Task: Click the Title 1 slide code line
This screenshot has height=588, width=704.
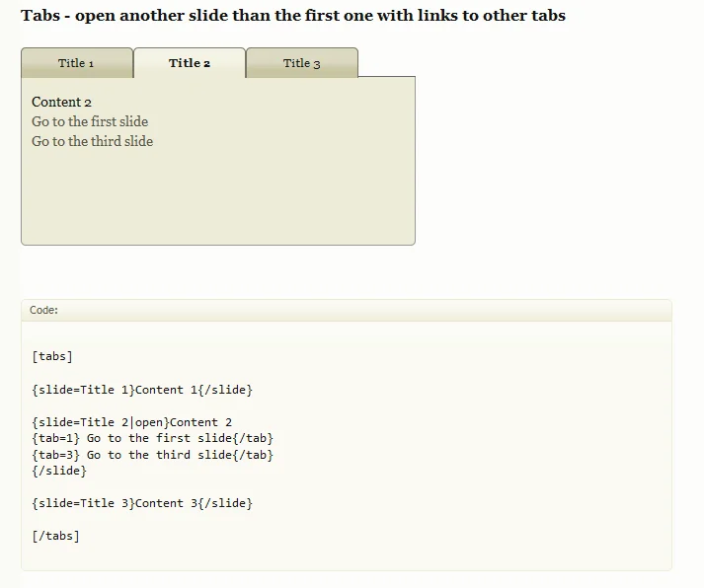Action: click(142, 390)
